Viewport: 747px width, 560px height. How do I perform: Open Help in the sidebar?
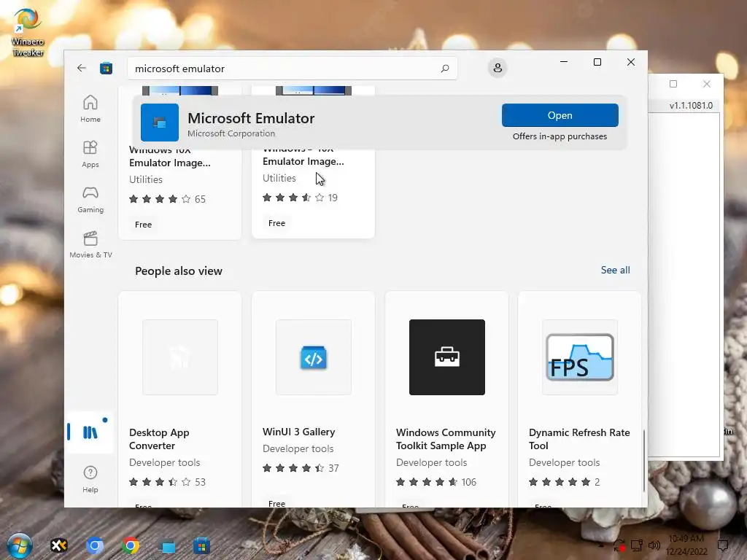coord(90,479)
